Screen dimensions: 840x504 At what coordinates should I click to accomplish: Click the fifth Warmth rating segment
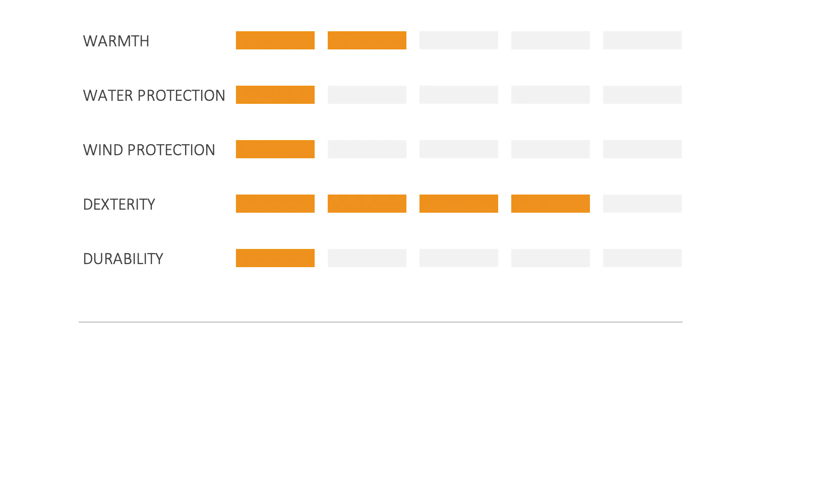pyautogui.click(x=642, y=40)
